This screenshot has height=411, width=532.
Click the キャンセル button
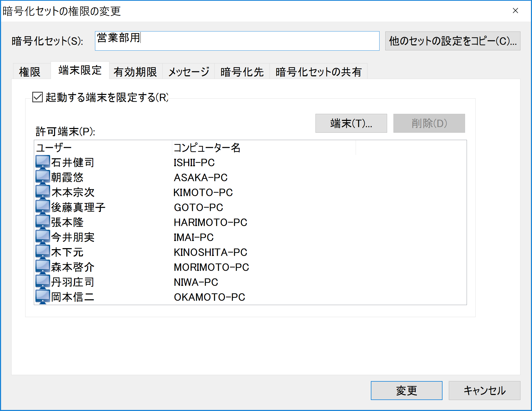coord(484,390)
